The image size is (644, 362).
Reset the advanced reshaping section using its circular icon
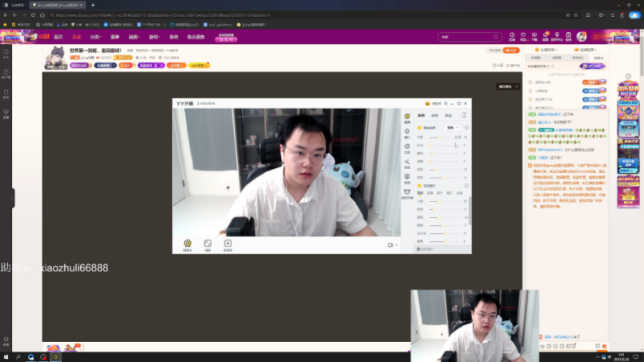(x=467, y=186)
